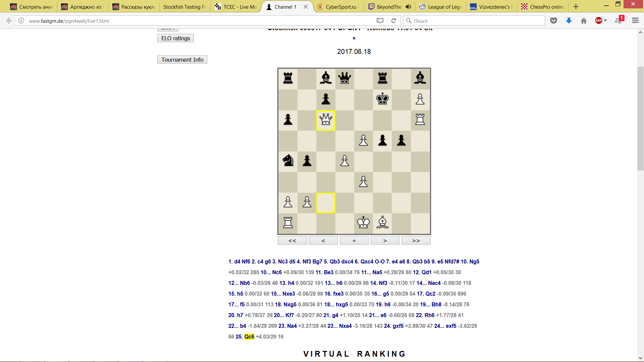Jump to game start with << button
The height and width of the screenshot is (362, 644).
pos(292,241)
